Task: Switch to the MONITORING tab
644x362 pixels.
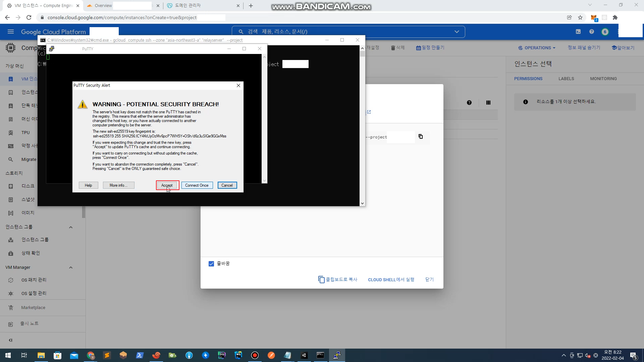Action: coord(603,78)
